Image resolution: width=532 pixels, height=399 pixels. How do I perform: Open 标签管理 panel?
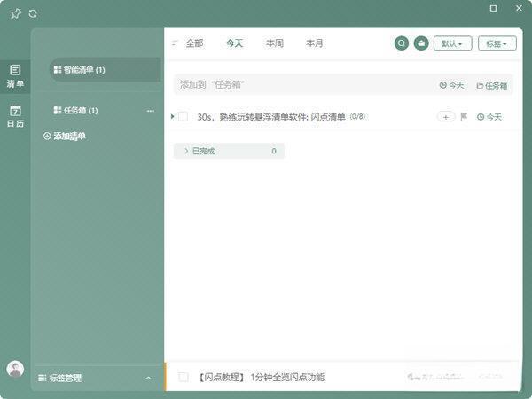60,378
